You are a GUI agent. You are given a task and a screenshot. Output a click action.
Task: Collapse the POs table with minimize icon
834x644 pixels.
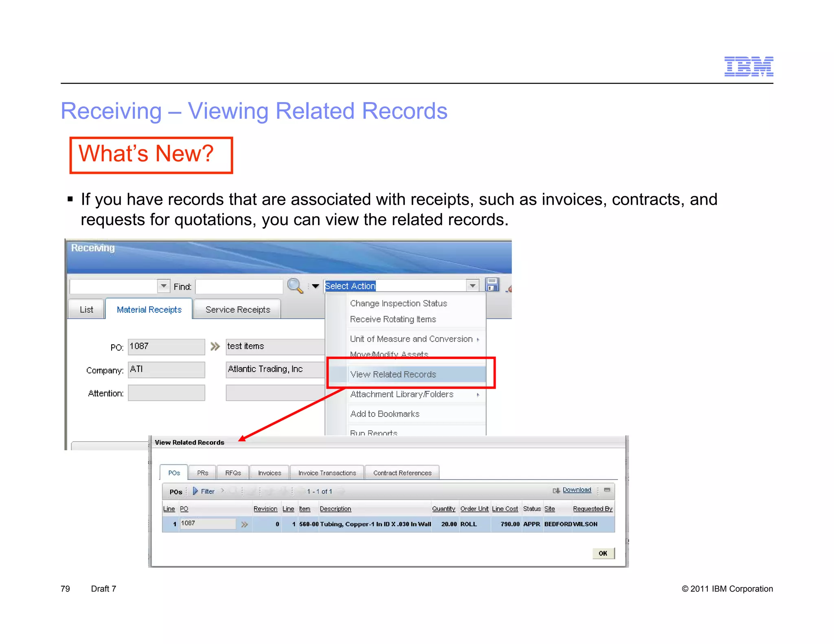click(607, 490)
